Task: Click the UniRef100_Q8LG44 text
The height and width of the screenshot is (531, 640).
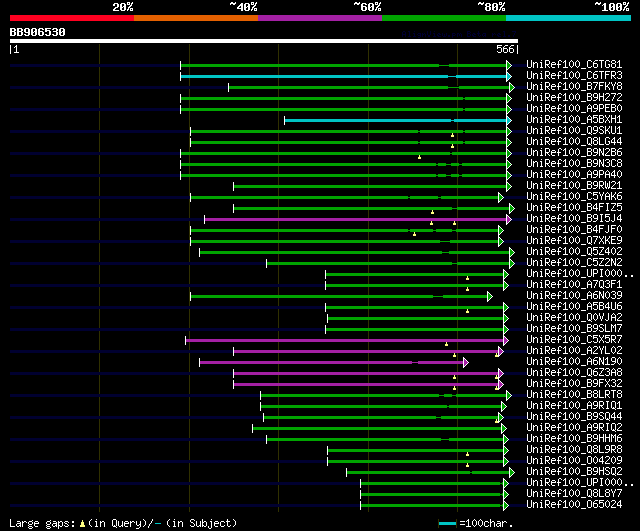Action: (574, 142)
